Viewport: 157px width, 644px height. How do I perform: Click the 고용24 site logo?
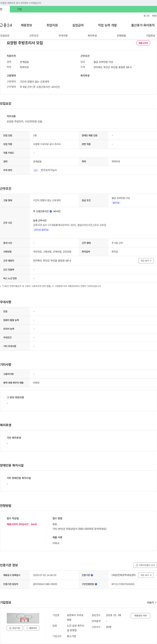coord(6,25)
